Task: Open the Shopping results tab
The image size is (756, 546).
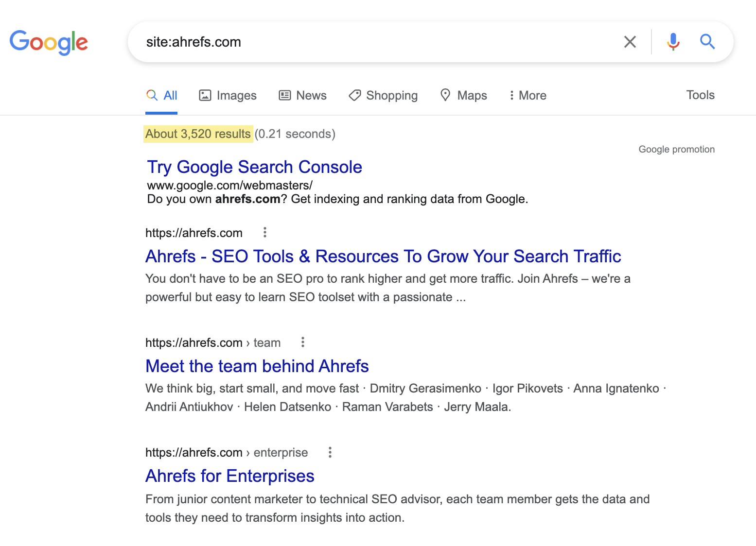Action: [383, 96]
